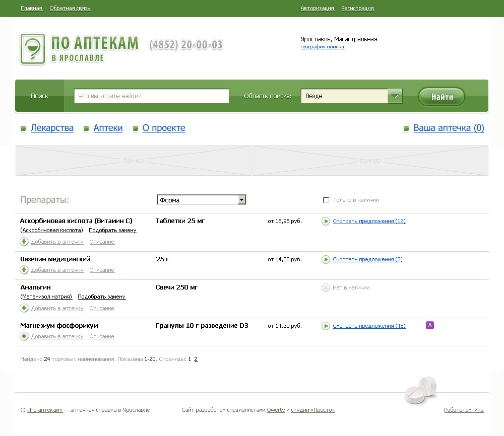Expand the 'Везде' search area dropdown

click(x=395, y=96)
